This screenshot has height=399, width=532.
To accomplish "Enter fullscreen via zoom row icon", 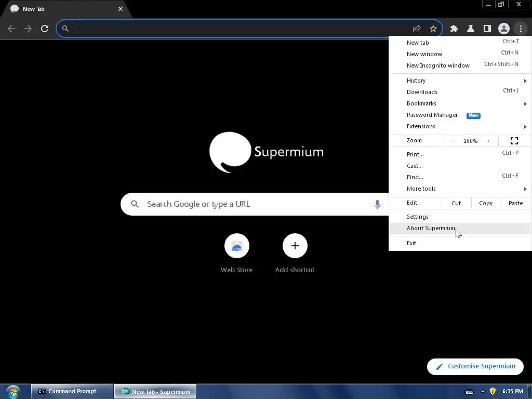I will pyautogui.click(x=514, y=141).
